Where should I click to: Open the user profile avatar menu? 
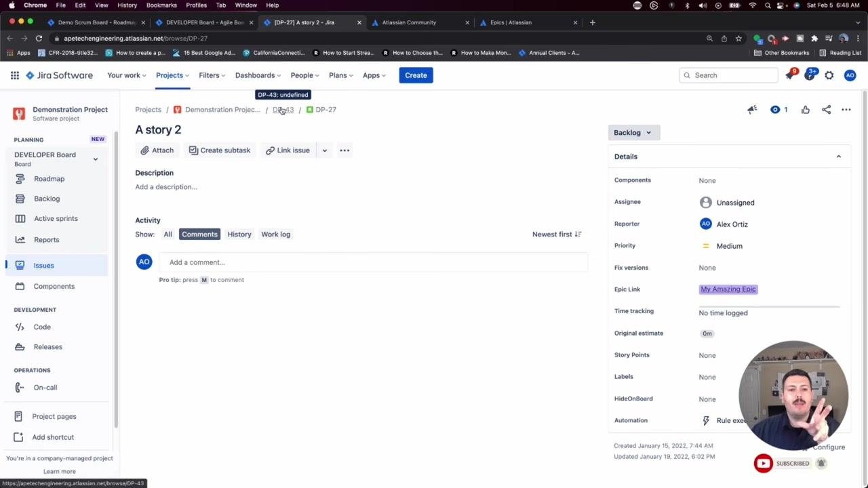pos(850,75)
